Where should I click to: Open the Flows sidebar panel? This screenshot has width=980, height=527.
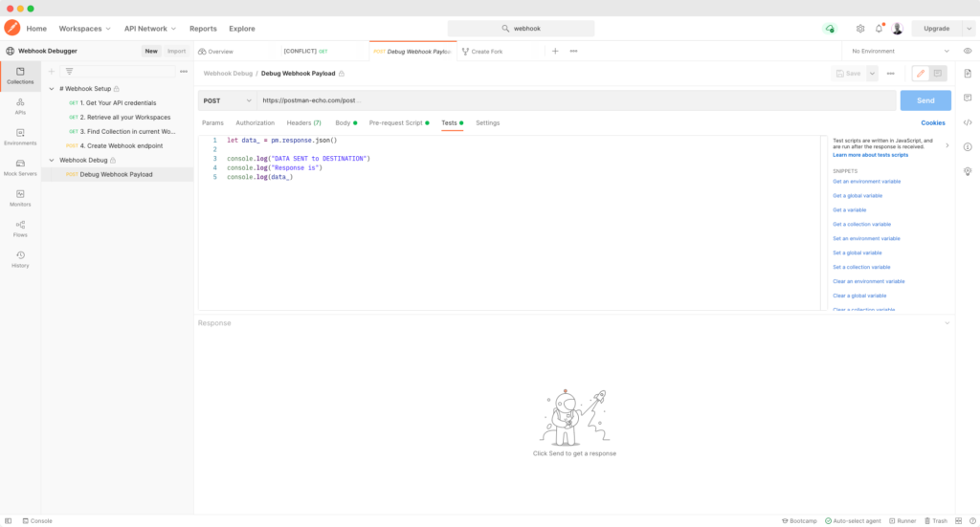coord(20,229)
